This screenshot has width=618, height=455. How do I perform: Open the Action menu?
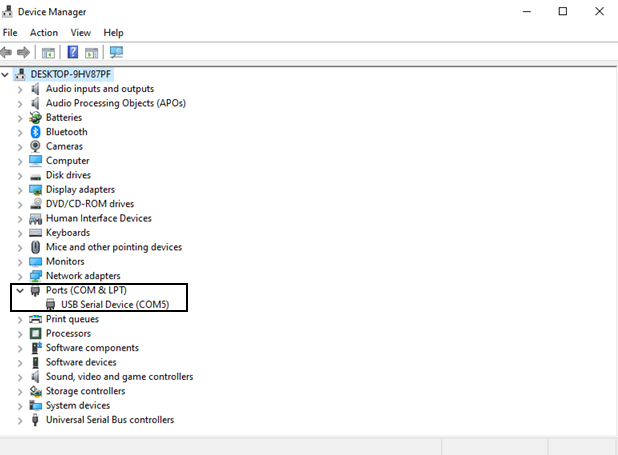44,33
